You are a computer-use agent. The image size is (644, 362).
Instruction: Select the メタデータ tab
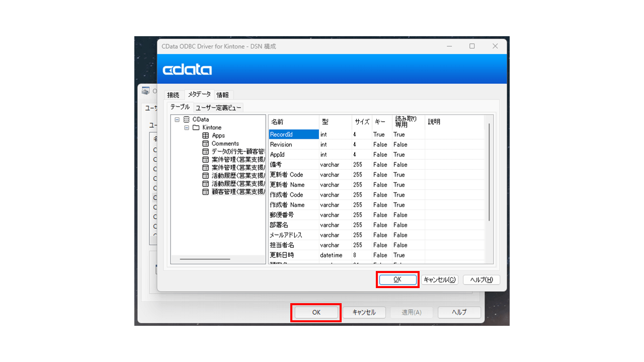pos(199,95)
